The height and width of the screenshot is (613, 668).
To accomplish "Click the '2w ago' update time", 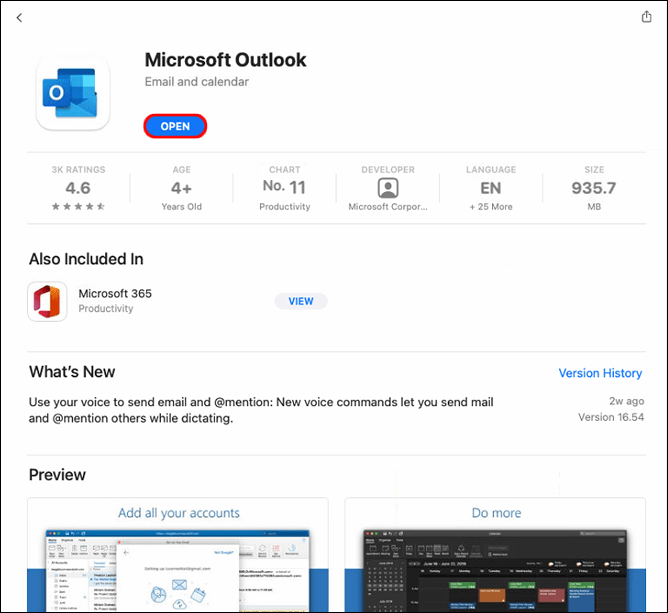I will [x=626, y=401].
